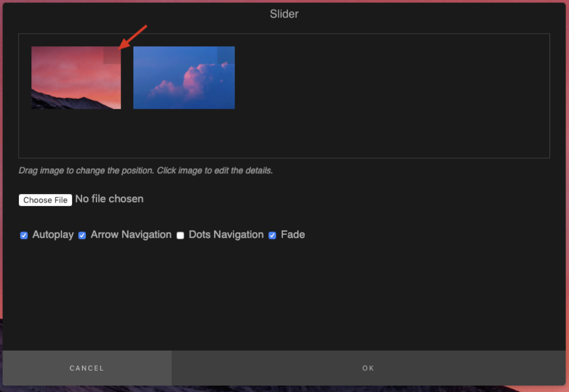Disable the Fade checkbox
Image resolution: width=569 pixels, height=392 pixels.
pyautogui.click(x=272, y=235)
